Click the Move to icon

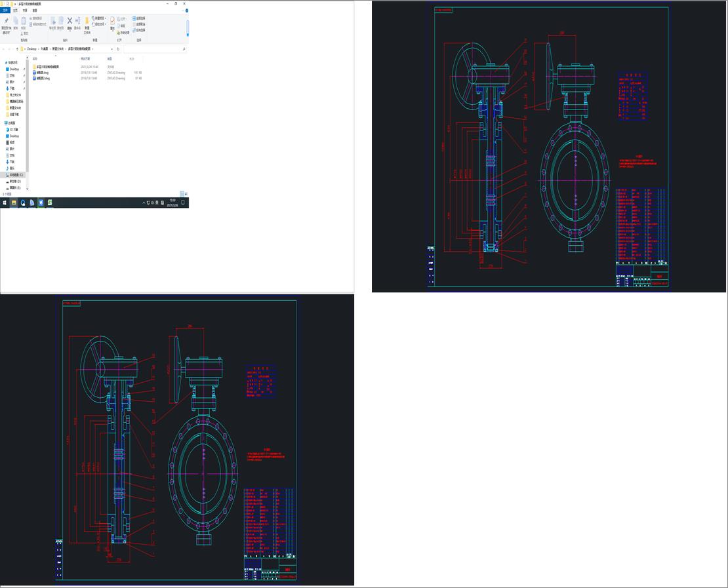click(x=53, y=23)
